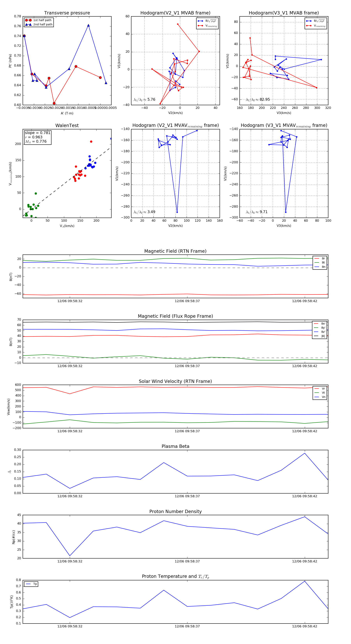Select '1st half path' legend entry

coord(39,20)
